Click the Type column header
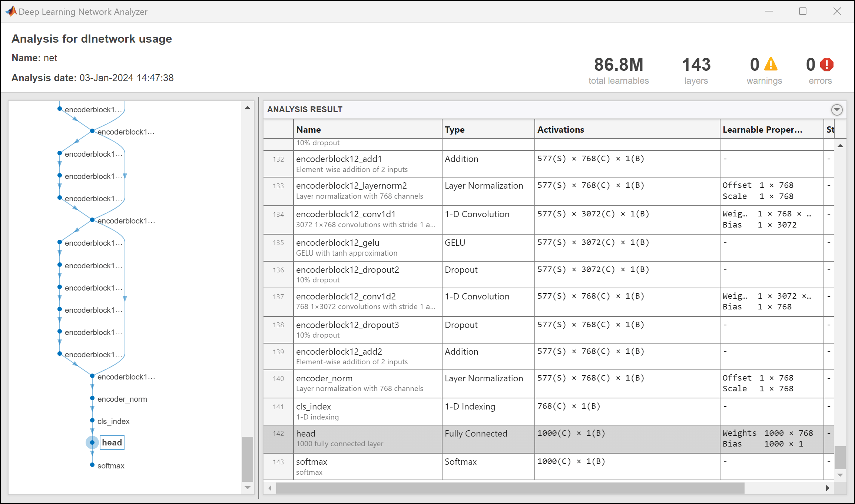This screenshot has height=504, width=855. click(x=454, y=129)
